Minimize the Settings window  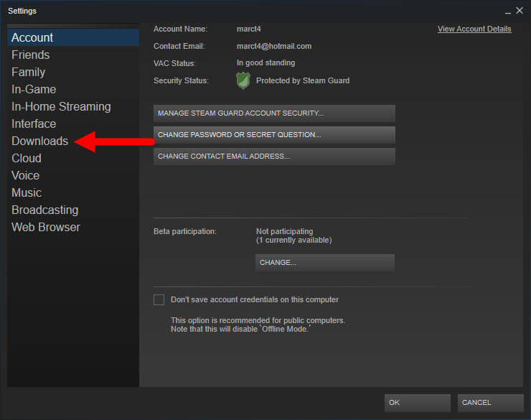(507, 11)
